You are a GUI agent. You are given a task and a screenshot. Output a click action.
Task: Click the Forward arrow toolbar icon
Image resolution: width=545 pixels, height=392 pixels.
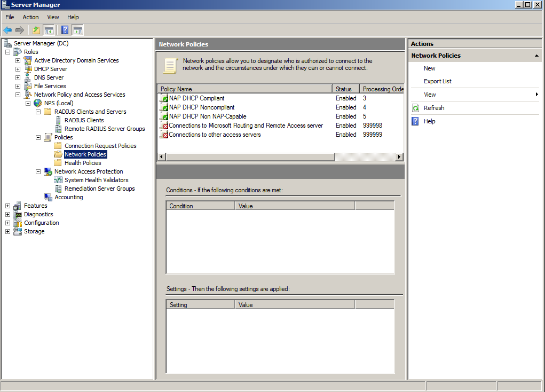tap(20, 30)
